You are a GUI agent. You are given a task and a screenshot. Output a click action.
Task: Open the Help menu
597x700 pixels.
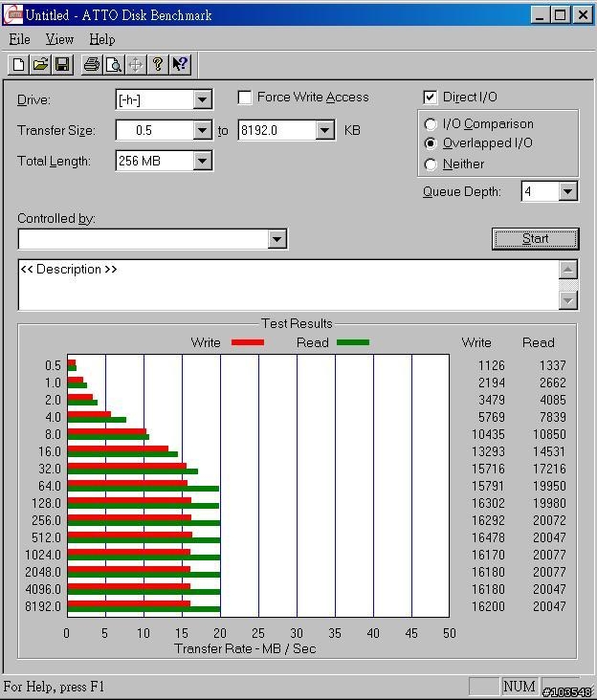point(102,39)
